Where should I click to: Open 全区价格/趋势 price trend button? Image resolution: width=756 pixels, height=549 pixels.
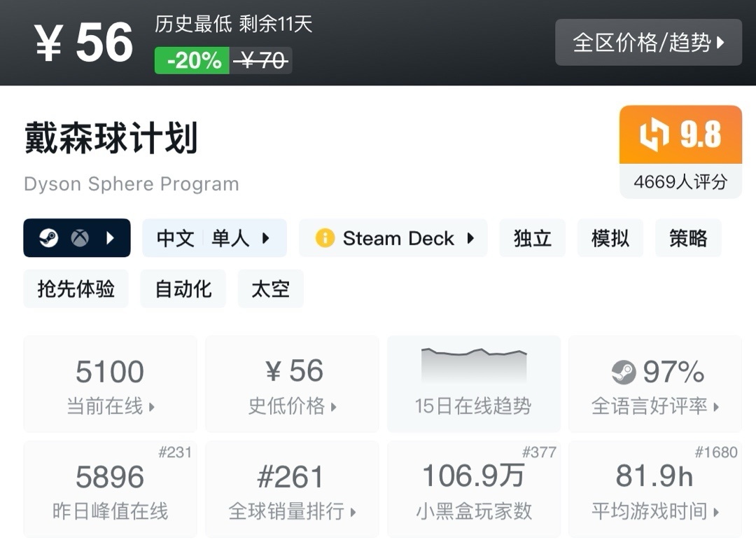point(648,43)
